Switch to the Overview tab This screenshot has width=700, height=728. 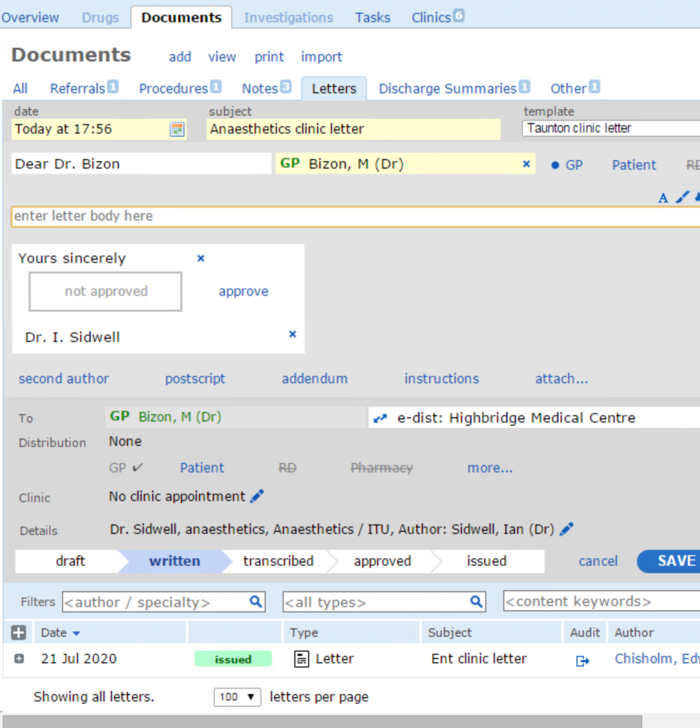pyautogui.click(x=30, y=17)
